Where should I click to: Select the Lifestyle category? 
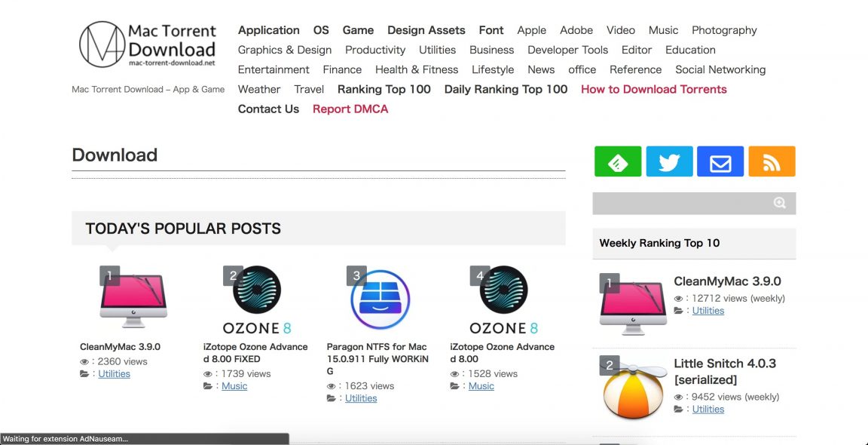tap(493, 70)
